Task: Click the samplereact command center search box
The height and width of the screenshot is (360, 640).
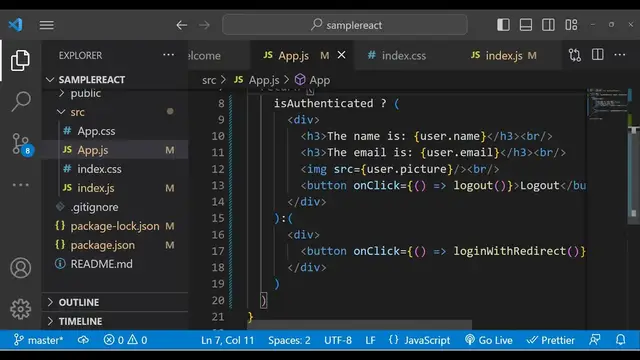Action: [345, 25]
